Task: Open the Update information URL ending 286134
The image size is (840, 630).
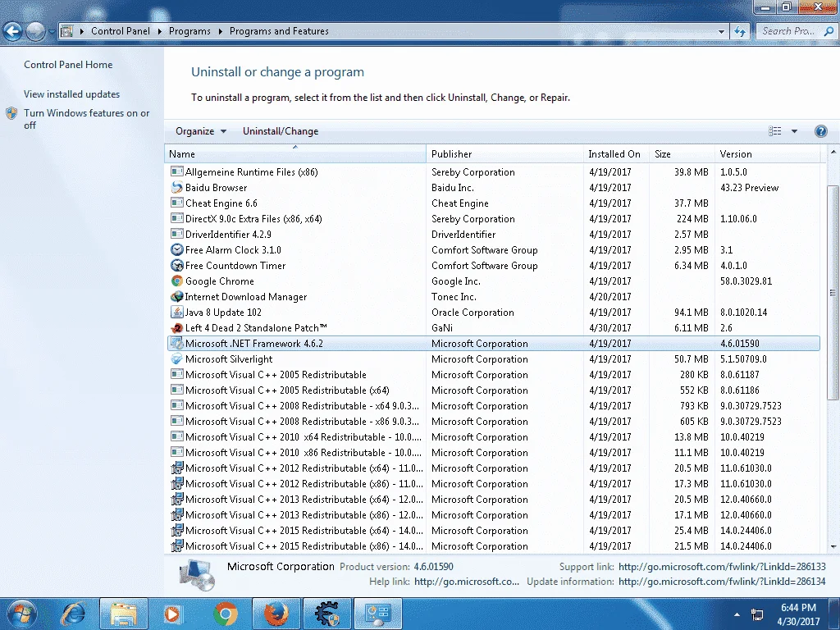Action: coord(722,582)
